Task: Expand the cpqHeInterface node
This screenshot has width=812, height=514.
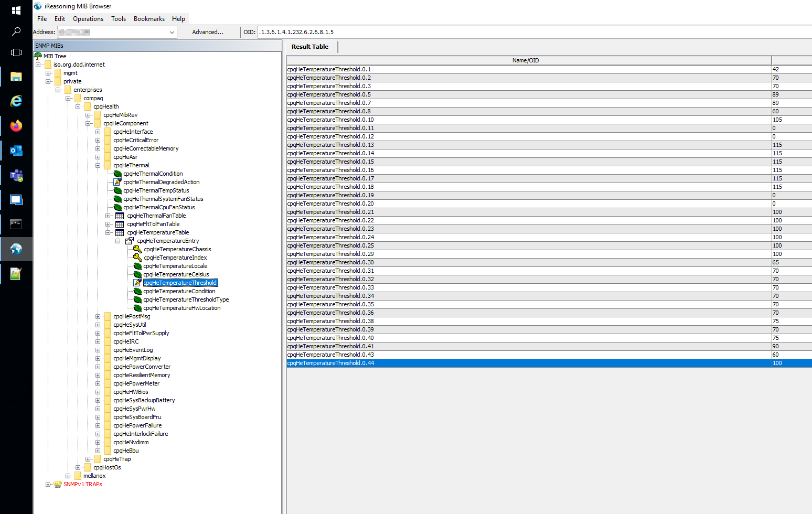Action: (98, 132)
